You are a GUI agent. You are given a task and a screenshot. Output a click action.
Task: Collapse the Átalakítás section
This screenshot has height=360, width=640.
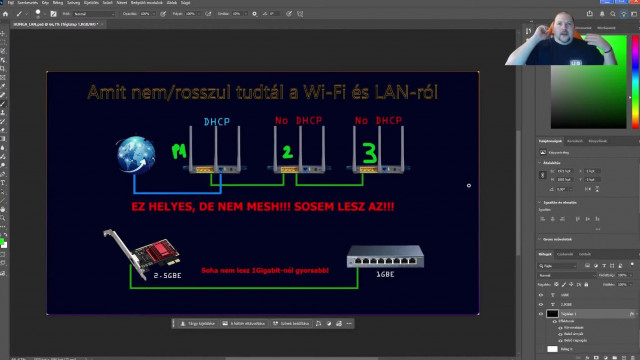point(540,163)
